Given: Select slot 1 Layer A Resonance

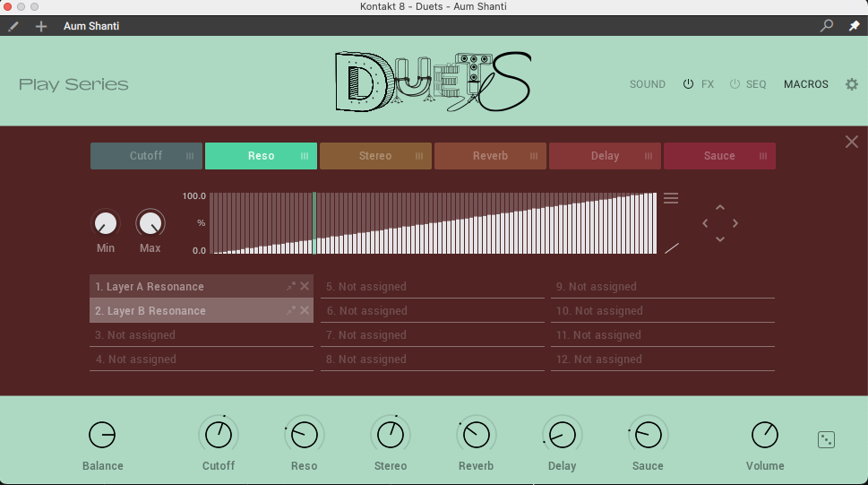Looking at the screenshot, I should click(x=202, y=287).
